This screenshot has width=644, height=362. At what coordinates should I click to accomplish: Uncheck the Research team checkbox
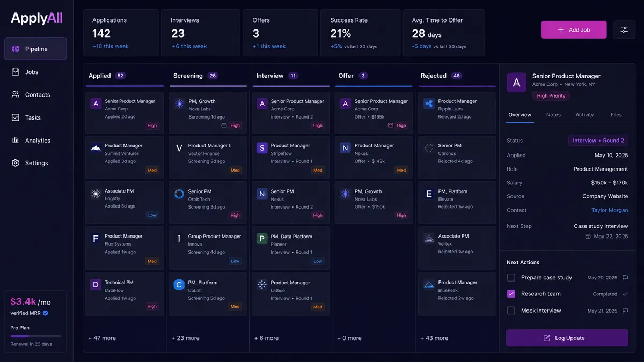(x=511, y=294)
